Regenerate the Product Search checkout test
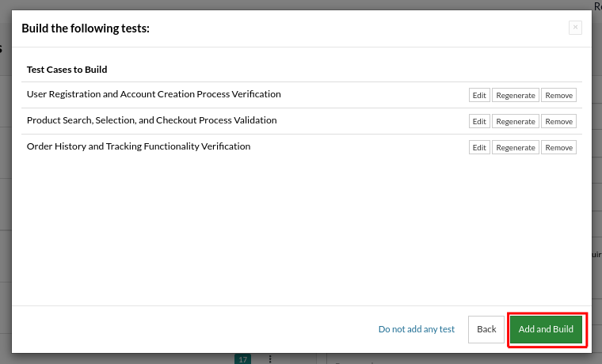Screen dimensions: 602x364 (x=515, y=122)
